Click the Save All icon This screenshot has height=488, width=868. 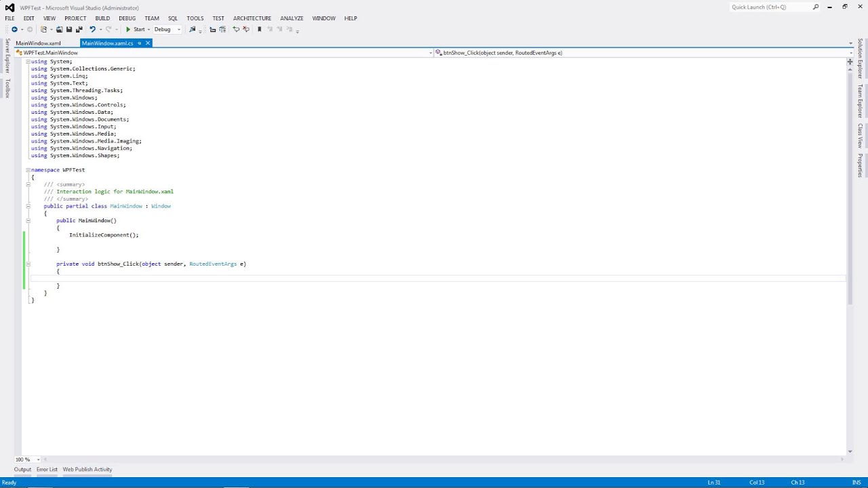[x=79, y=29]
